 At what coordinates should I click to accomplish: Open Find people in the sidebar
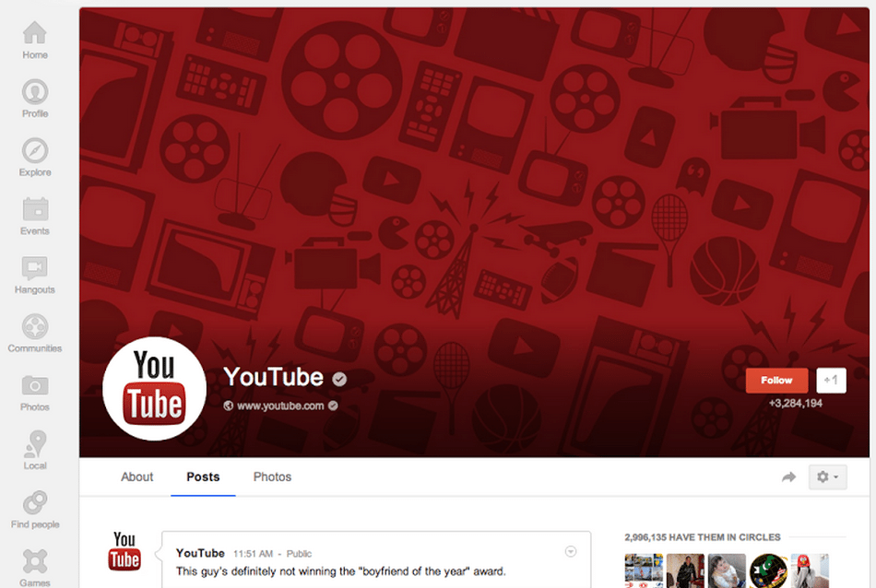tap(35, 508)
